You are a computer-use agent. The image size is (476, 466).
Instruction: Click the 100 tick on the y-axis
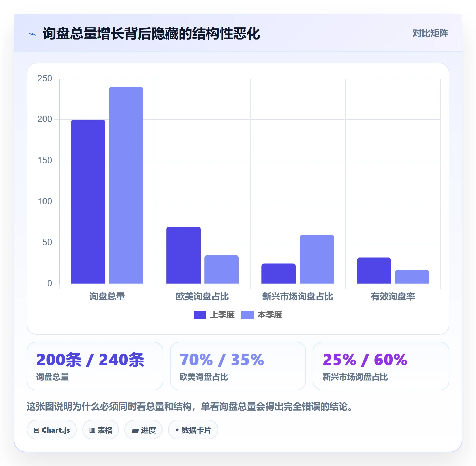tap(45, 202)
